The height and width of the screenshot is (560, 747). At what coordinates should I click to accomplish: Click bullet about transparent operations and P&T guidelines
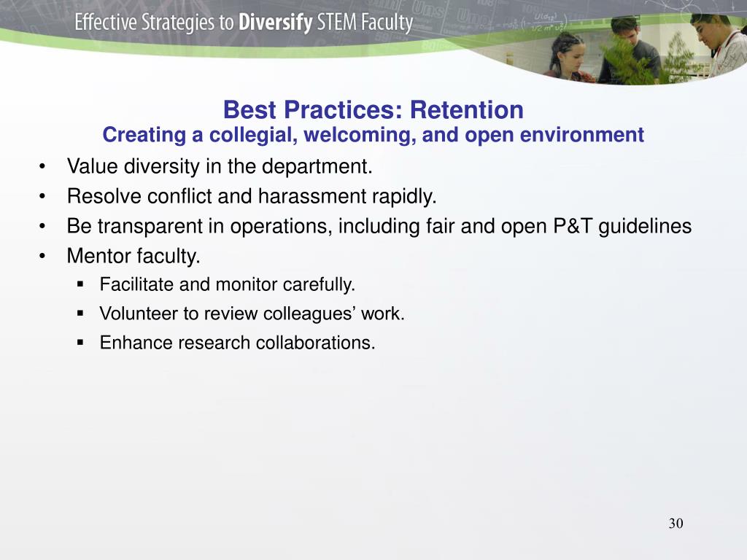[379, 226]
